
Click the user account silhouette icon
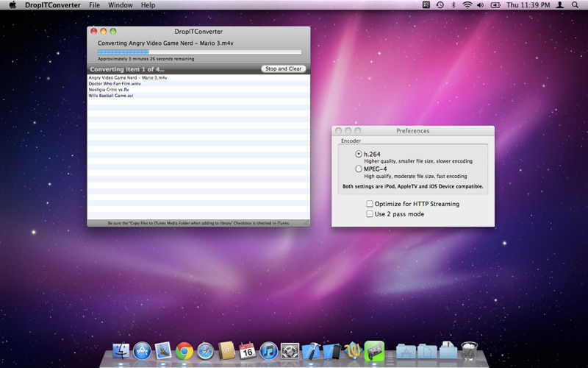[560, 5]
